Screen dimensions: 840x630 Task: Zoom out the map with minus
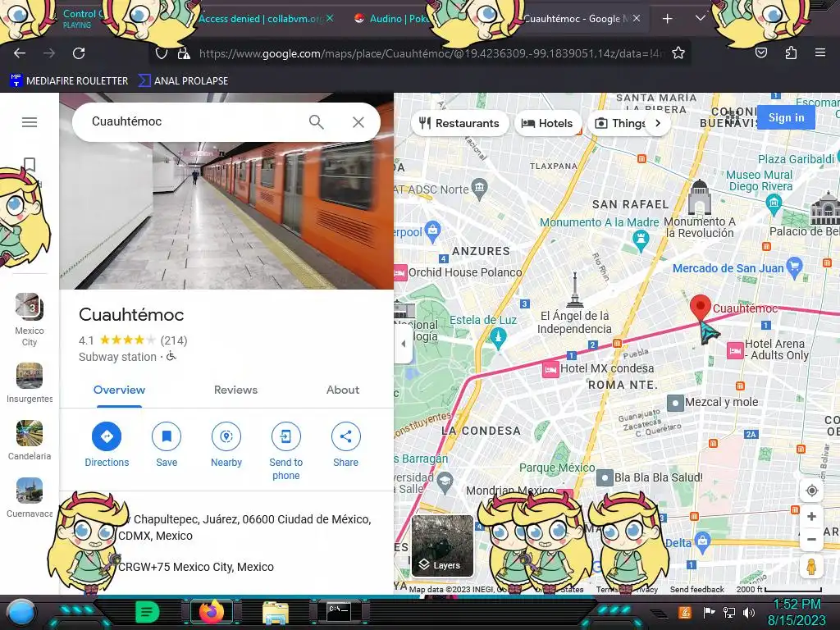click(811, 540)
